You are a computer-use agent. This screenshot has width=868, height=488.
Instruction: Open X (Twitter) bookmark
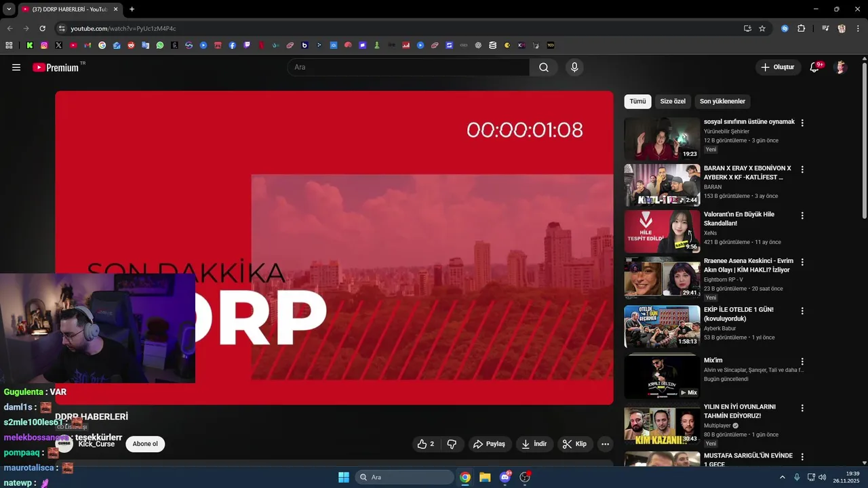click(x=59, y=45)
